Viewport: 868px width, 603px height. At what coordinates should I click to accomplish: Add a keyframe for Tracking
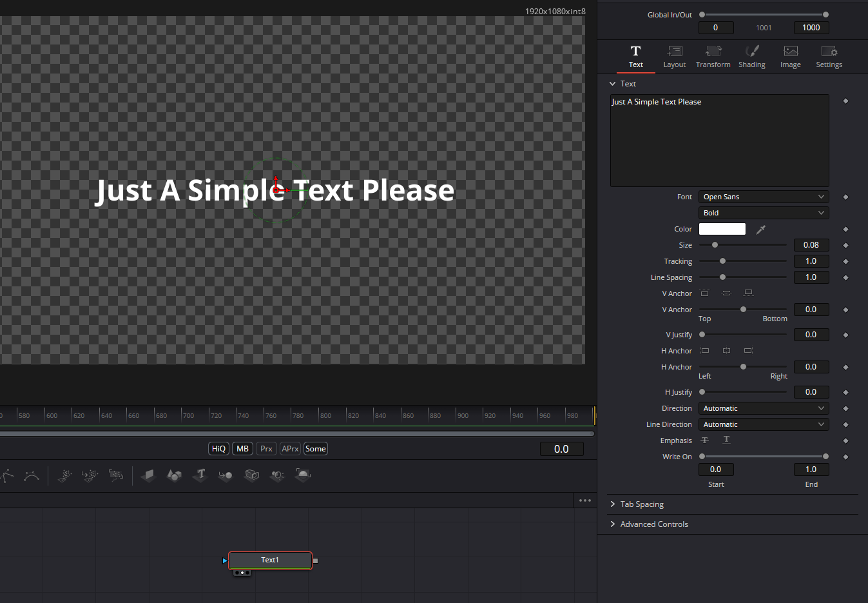[x=845, y=261]
